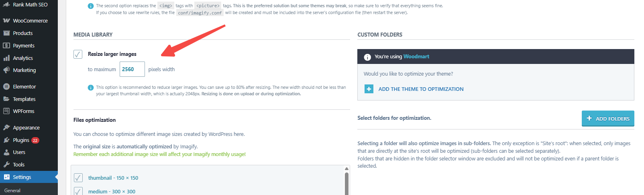Open WooCommerce via its sidebar icon
This screenshot has height=195, width=644.
[6, 21]
